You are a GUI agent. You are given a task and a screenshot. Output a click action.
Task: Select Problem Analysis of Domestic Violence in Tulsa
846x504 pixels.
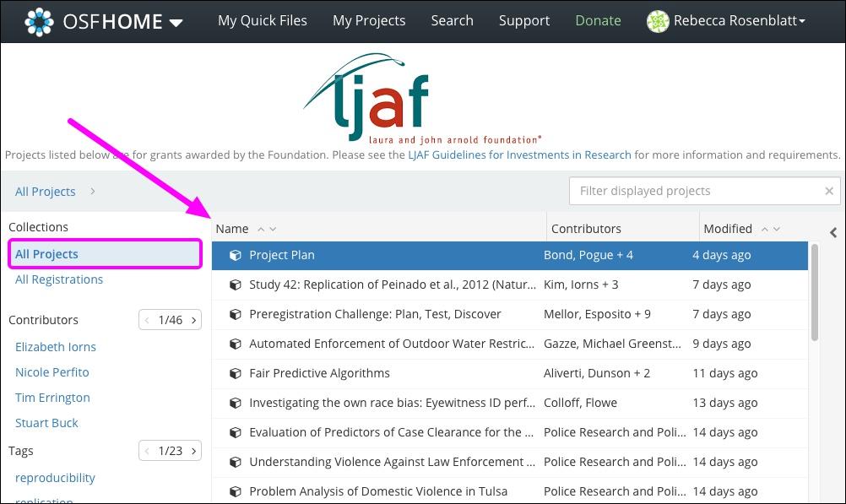point(378,491)
